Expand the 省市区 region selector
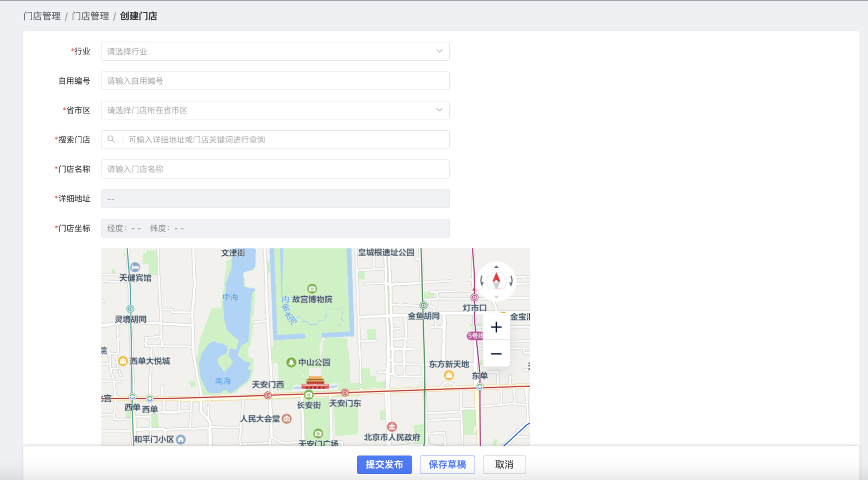This screenshot has height=480, width=868. click(275, 110)
